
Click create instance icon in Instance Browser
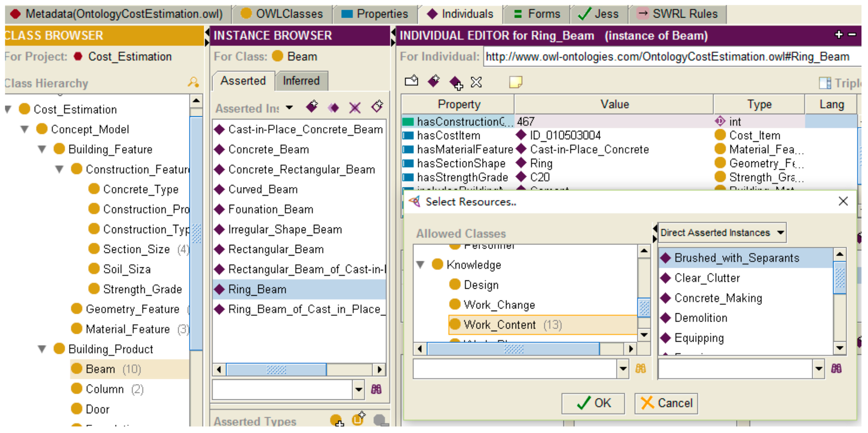312,107
